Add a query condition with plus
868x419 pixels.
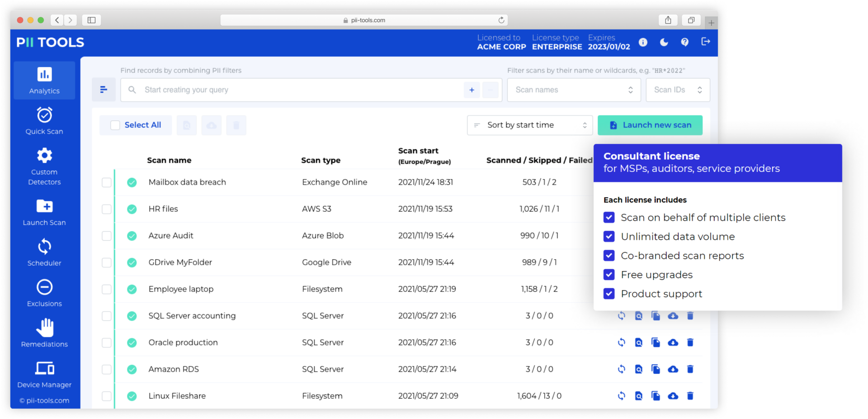point(472,90)
